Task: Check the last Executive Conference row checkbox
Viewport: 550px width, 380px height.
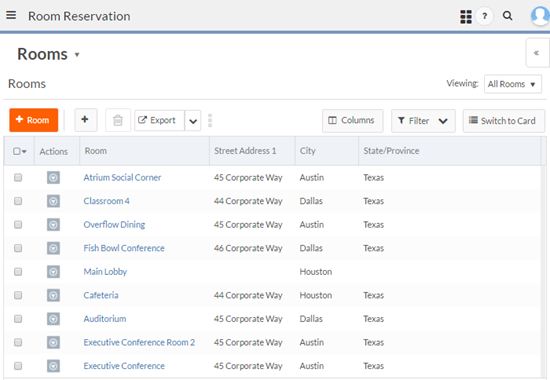Action: pos(18,366)
